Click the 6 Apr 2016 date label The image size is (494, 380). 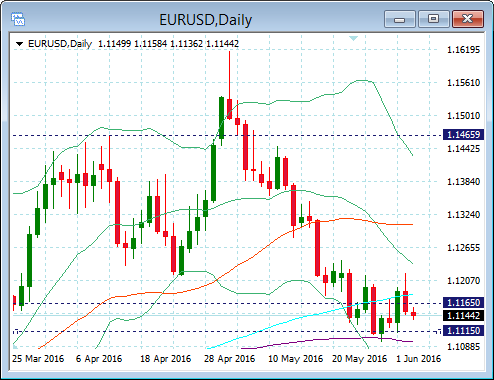coord(99,359)
